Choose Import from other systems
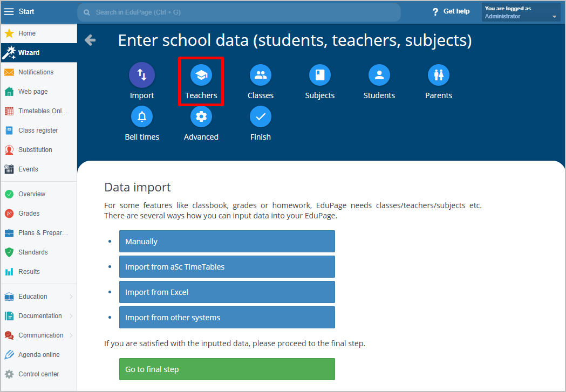The image size is (566, 392). tap(227, 318)
